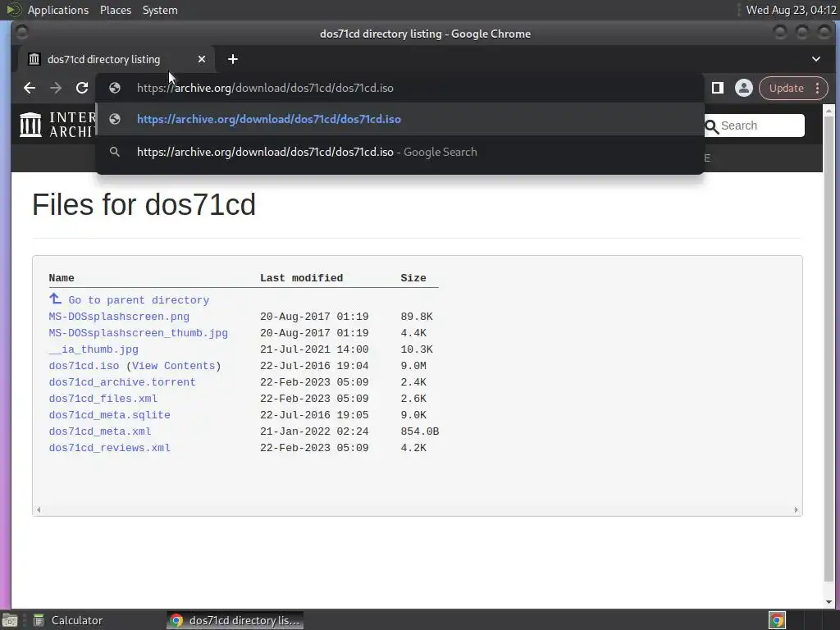Screen dimensions: 840x630
Task: Click the globe icon in address bar
Action: 115,88
